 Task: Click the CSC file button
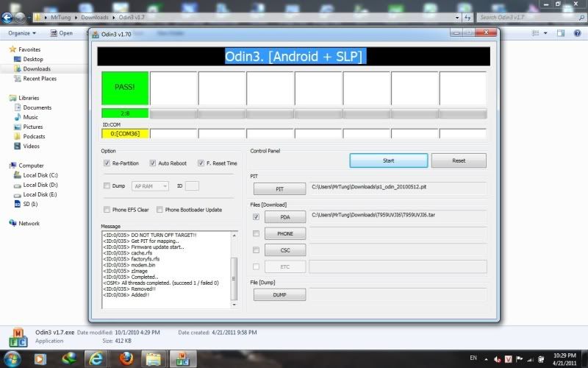click(285, 250)
